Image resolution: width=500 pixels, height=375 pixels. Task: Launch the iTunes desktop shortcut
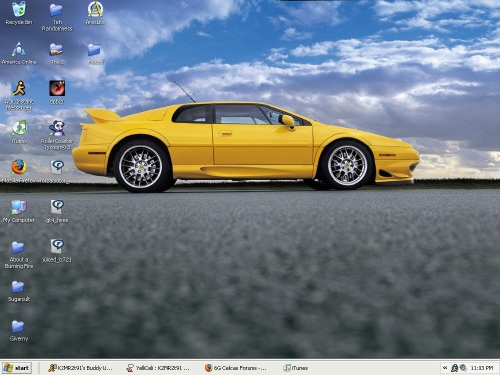(19, 132)
